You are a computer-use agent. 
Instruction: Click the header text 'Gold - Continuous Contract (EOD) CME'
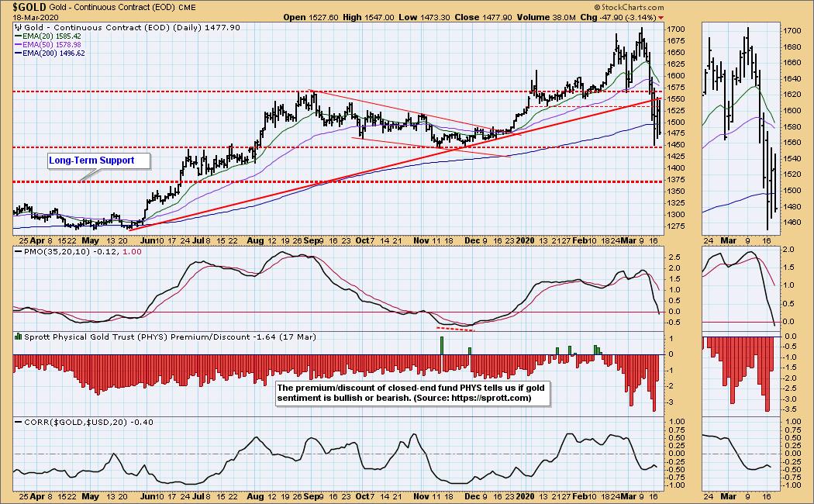tap(122, 7)
